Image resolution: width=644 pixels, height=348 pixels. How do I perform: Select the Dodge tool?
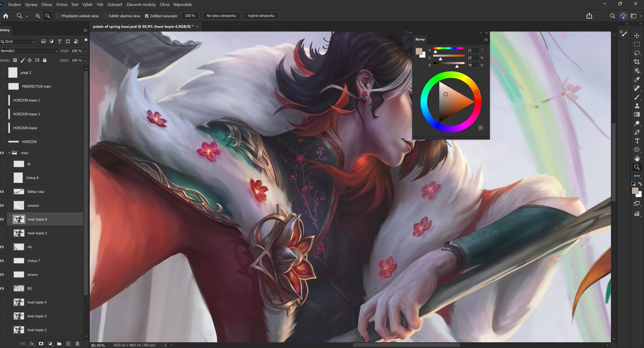click(637, 123)
